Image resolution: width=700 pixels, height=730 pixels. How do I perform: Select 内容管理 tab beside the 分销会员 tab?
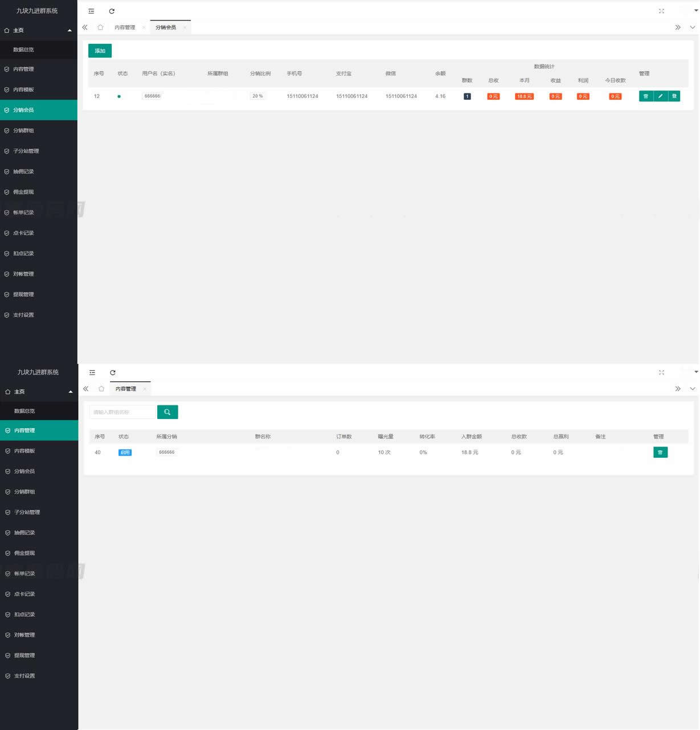125,27
